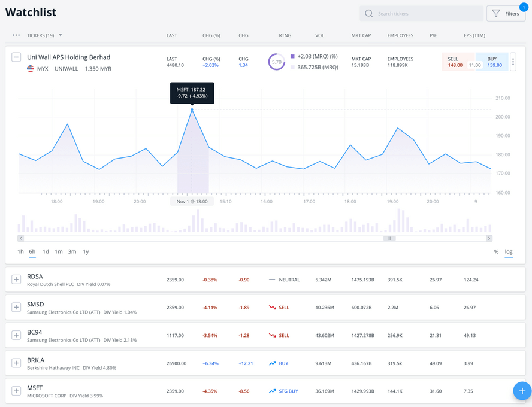Click the Royal Dutch Shell PLC name
The width and height of the screenshot is (532, 407).
(50, 284)
